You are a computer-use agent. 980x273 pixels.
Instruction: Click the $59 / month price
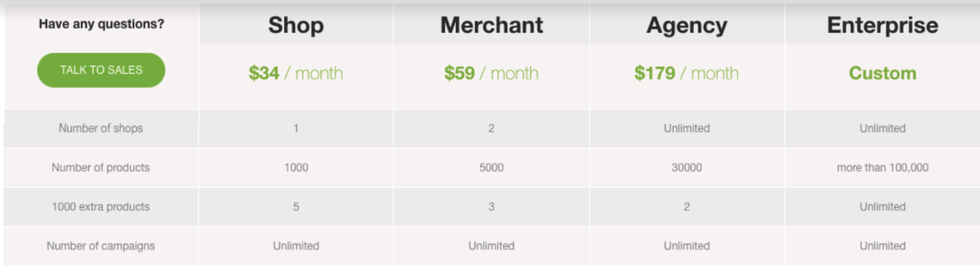click(491, 73)
